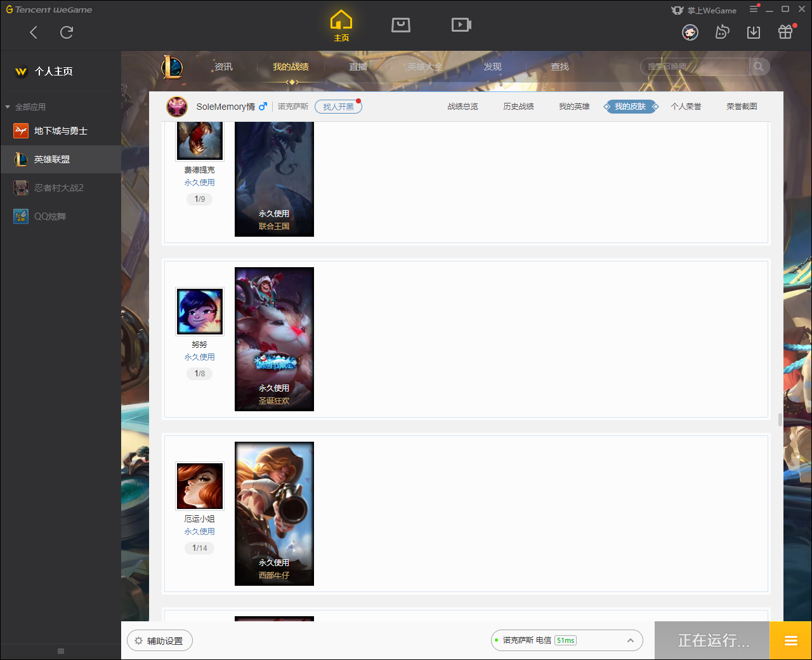Open the 我的战绩 tab
The width and height of the screenshot is (812, 660).
point(291,67)
